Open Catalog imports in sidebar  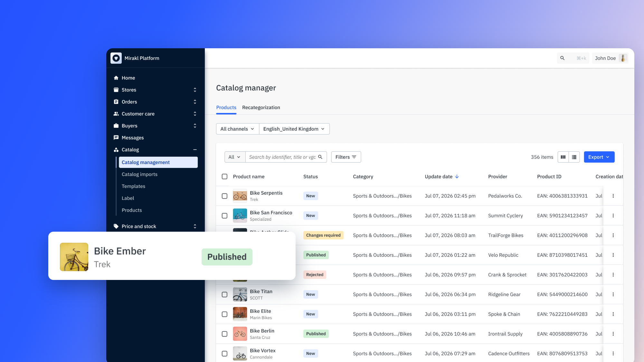tap(139, 174)
